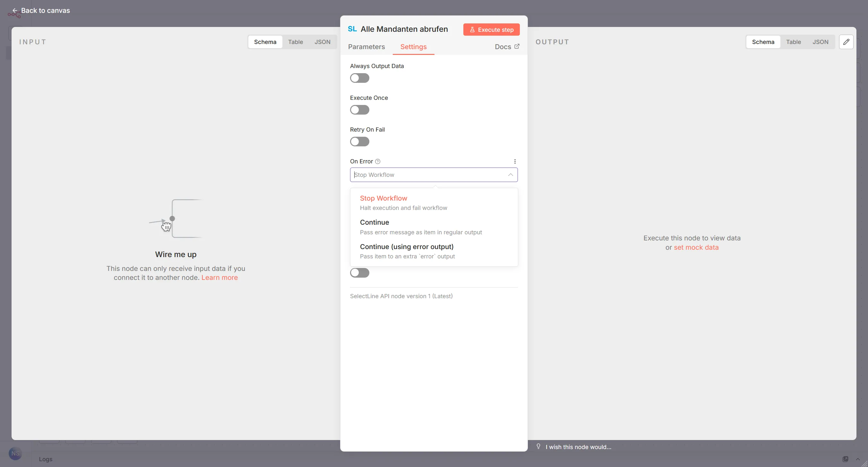Screen dimensions: 868x467
Task: Open the On Error three-dot options menu
Action: point(514,161)
